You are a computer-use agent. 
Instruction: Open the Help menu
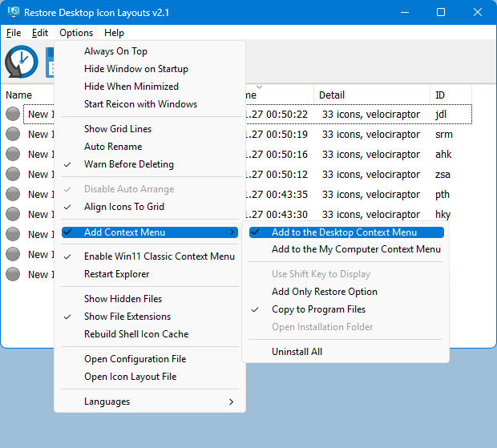[114, 33]
